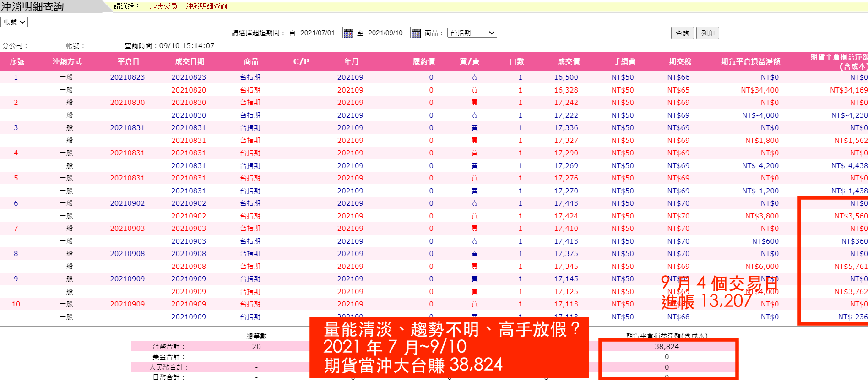This screenshot has width=868, height=382.
Task: Focus the start date field 2021/07/01
Action: click(320, 33)
